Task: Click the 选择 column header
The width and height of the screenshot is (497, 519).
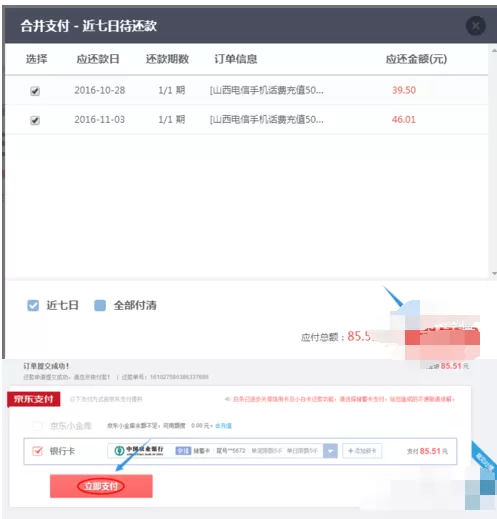Action: [x=37, y=59]
